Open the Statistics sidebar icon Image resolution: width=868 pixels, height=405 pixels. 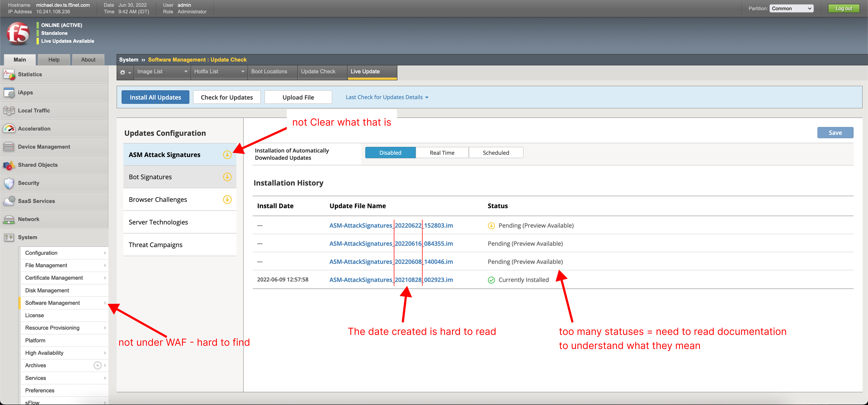pos(9,74)
